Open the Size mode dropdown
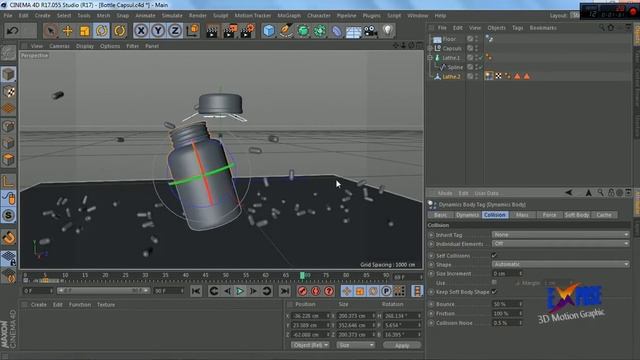This screenshot has width=640, height=360. [356, 345]
